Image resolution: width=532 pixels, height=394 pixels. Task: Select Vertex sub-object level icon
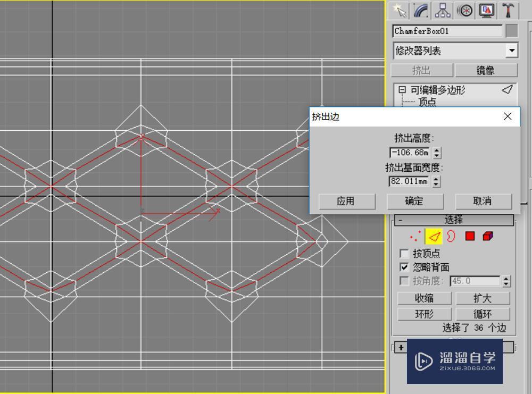(415, 236)
